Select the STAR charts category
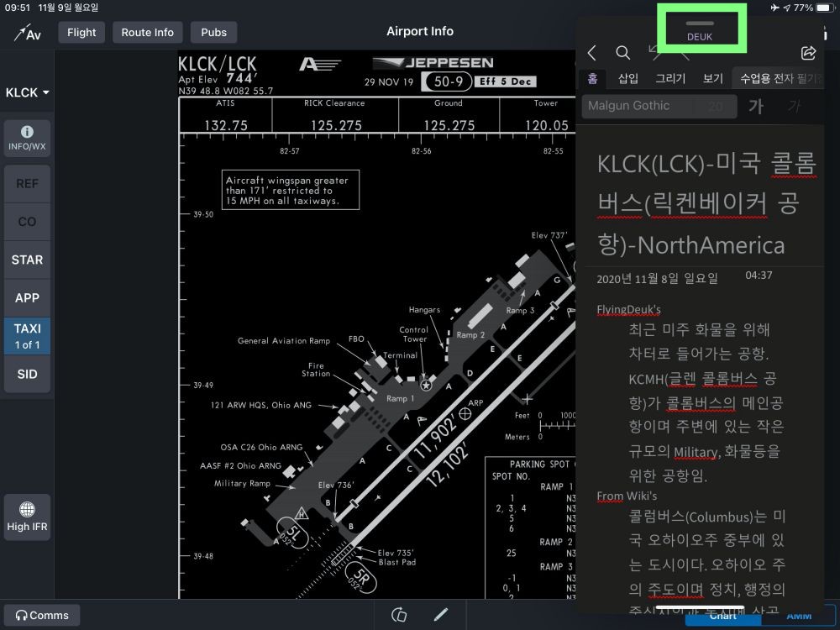Image resolution: width=840 pixels, height=630 pixels. [27, 260]
